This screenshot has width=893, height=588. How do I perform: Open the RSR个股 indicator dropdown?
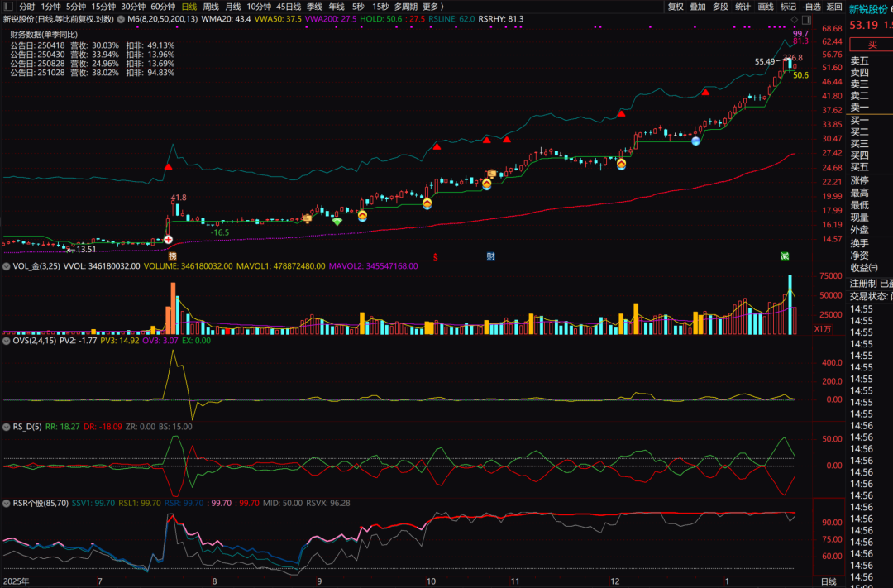pyautogui.click(x=7, y=504)
